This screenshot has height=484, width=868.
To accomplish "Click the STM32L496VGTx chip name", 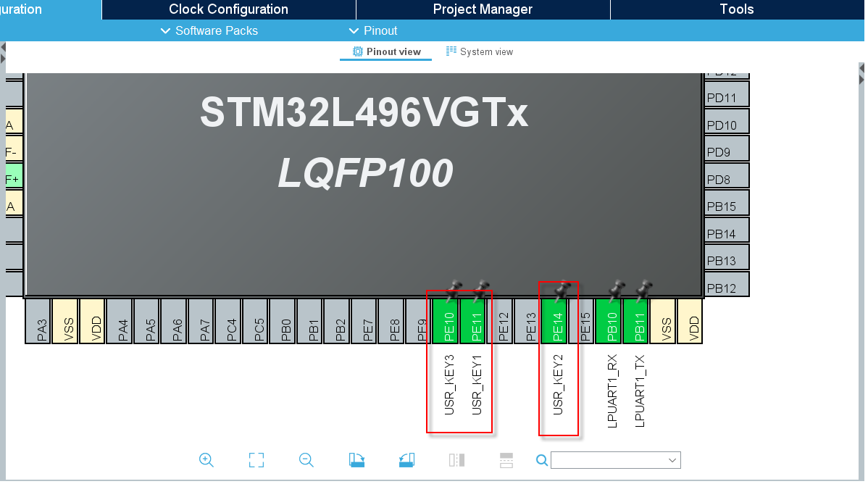I will 364,112.
